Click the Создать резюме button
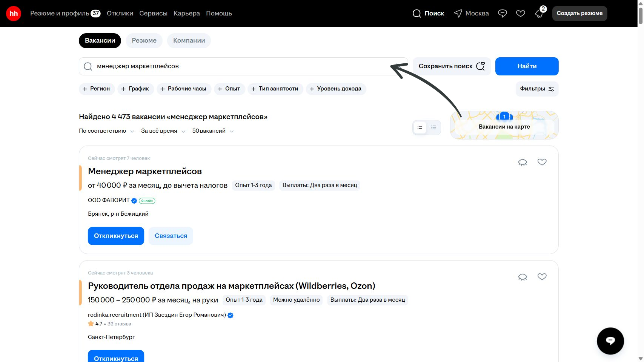The height and width of the screenshot is (362, 644). [579, 14]
